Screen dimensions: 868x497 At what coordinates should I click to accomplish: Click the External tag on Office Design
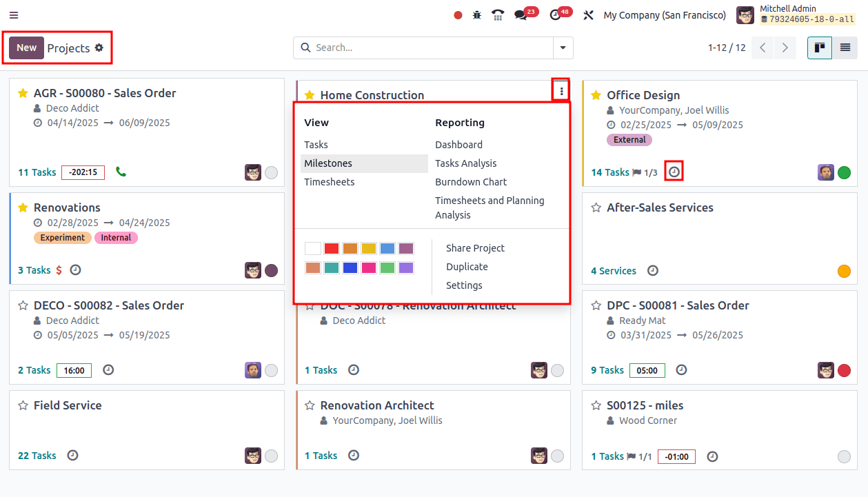(x=629, y=140)
